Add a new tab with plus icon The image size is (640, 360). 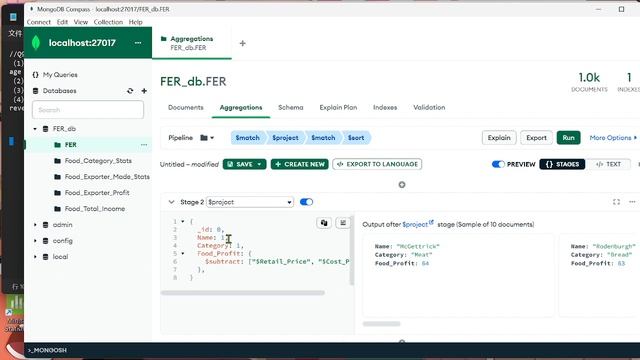[242, 43]
